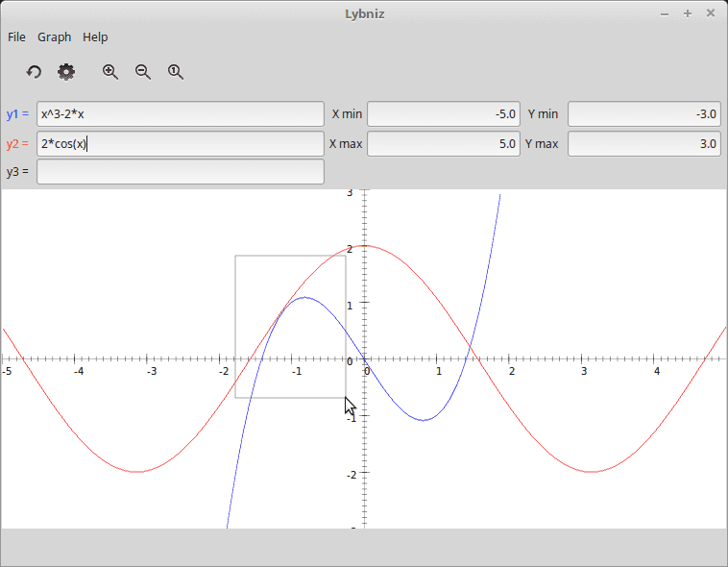This screenshot has width=728, height=567.
Task: Maximize the Lybniz window
Action: pyautogui.click(x=688, y=13)
